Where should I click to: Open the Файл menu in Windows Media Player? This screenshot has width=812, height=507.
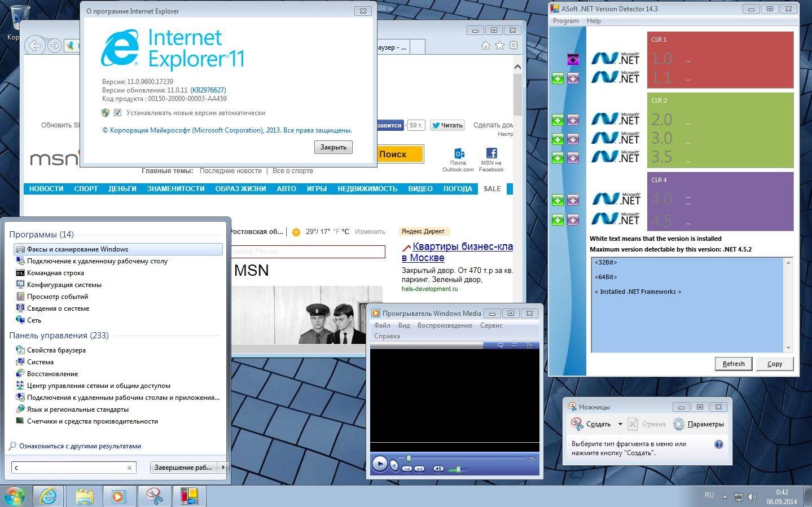(382, 325)
